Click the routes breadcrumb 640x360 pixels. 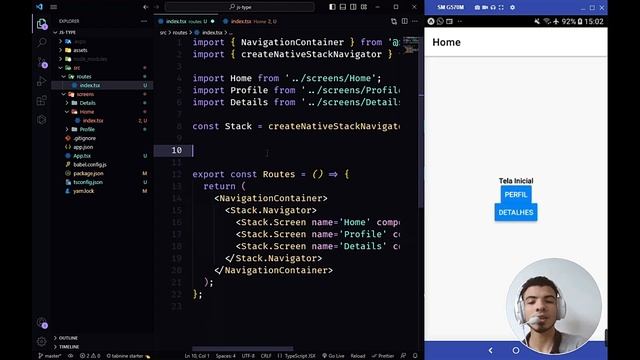[x=180, y=33]
